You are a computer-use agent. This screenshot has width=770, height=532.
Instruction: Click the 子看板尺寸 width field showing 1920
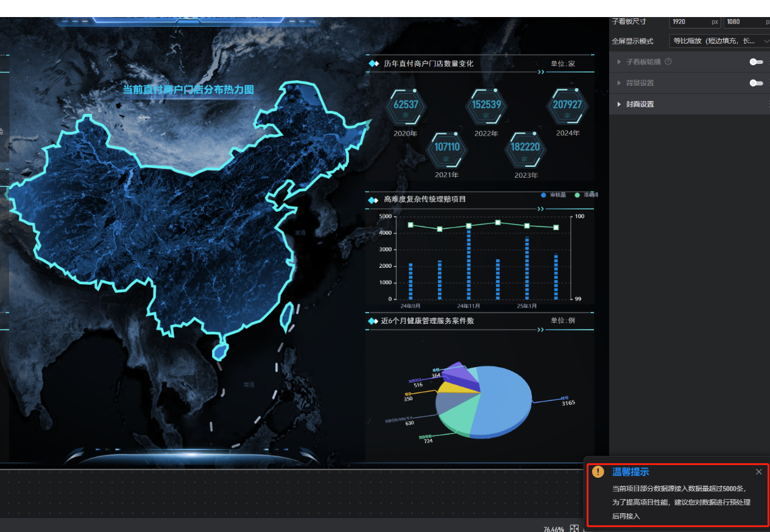coord(688,21)
